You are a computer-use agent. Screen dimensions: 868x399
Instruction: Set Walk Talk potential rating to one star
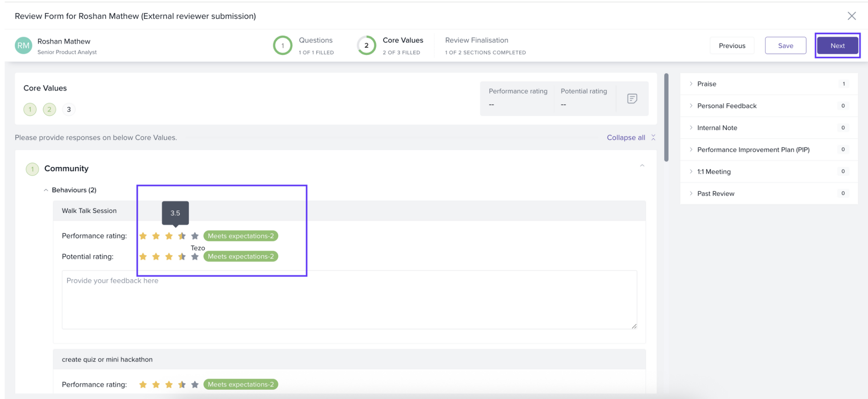tap(143, 257)
